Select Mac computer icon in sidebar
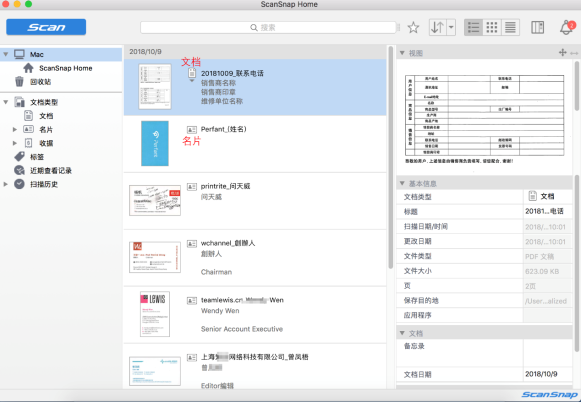This screenshot has width=581, height=402. tap(19, 54)
